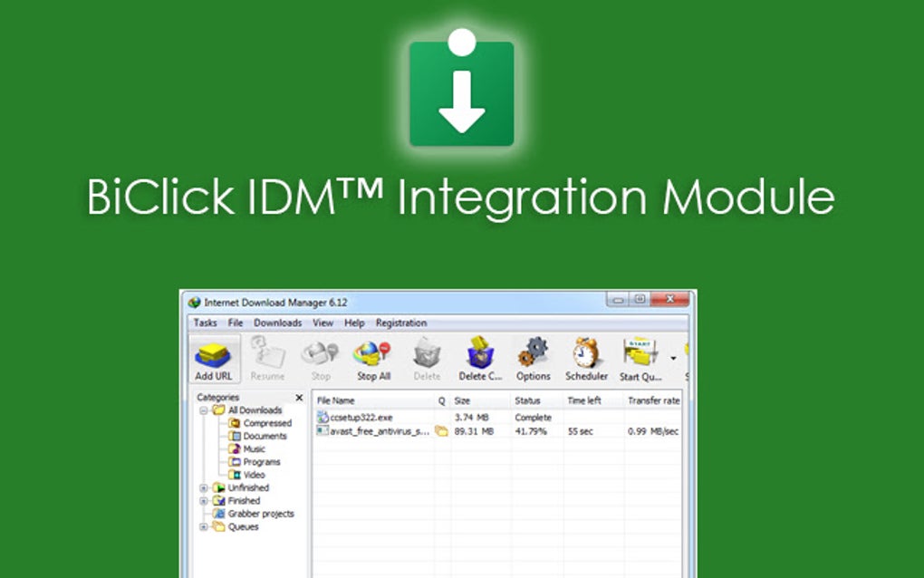Image resolution: width=924 pixels, height=578 pixels.
Task: Collapse the All Downloads category
Action: (x=203, y=409)
